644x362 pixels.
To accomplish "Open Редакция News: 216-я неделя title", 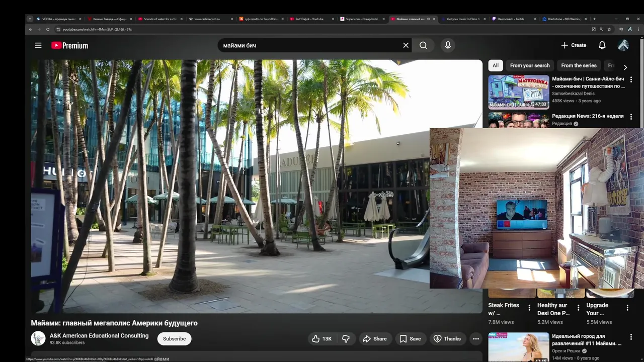I will 588,116.
